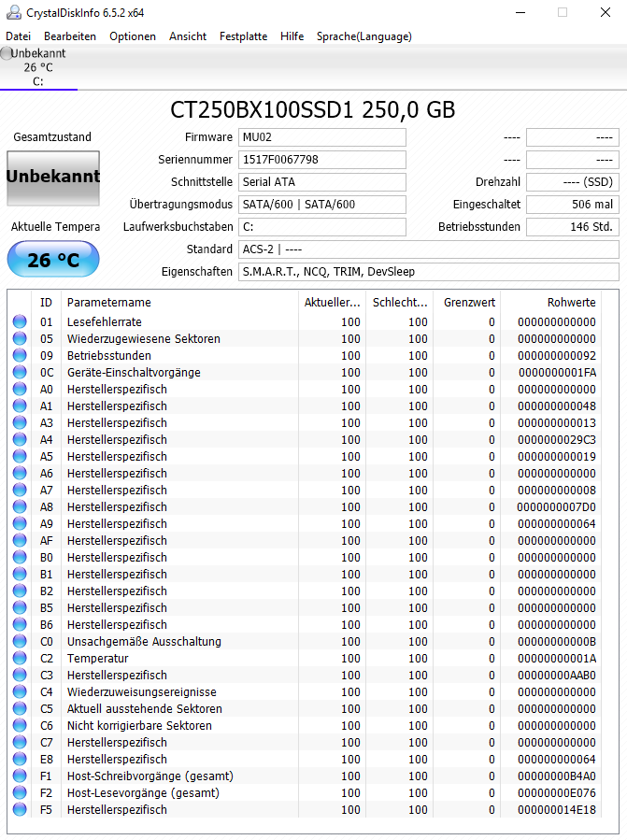This screenshot has width=627, height=840.
Task: Click the CrystalDiskInfo app icon in title bar
Action: 14,13
